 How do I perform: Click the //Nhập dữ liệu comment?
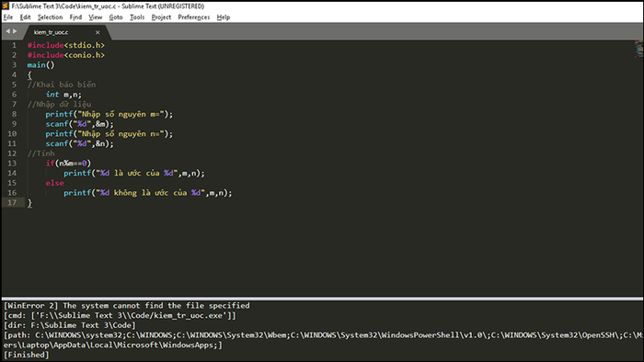pyautogui.click(x=59, y=104)
